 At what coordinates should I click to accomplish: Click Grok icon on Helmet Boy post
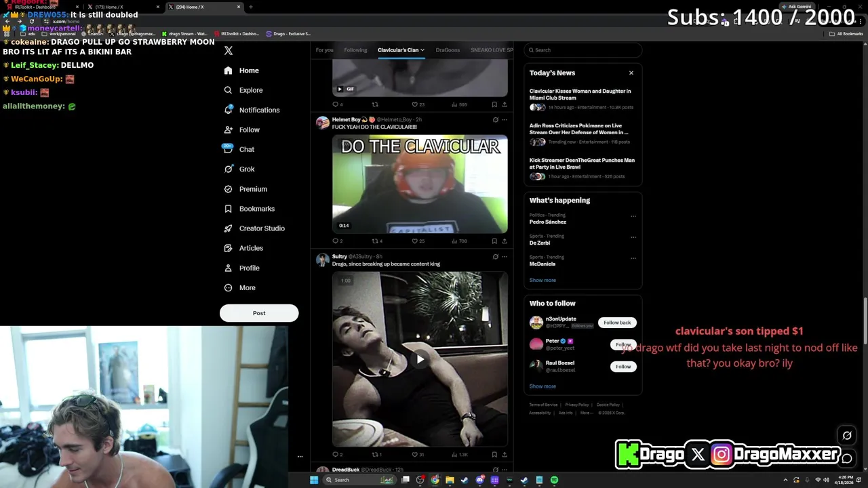(495, 120)
